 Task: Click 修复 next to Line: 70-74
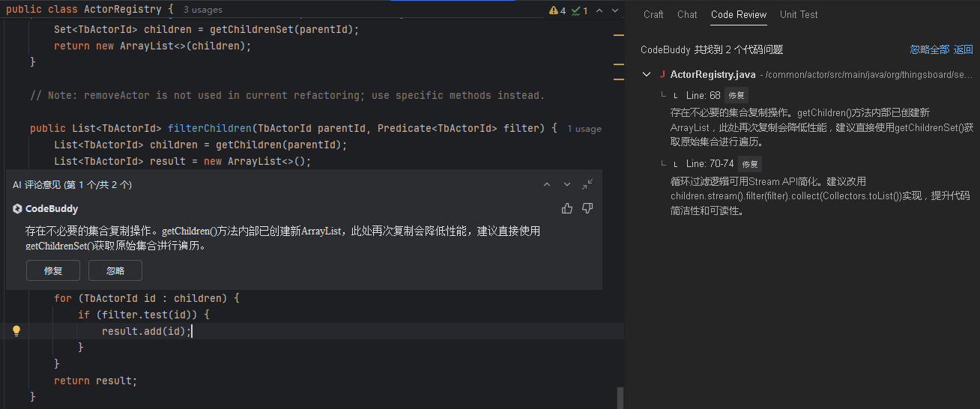(750, 163)
